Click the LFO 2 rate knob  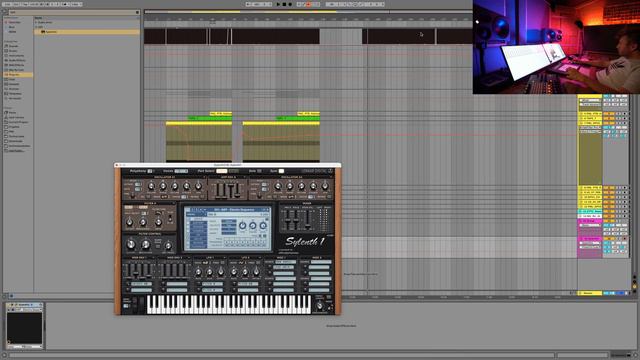click(x=234, y=271)
